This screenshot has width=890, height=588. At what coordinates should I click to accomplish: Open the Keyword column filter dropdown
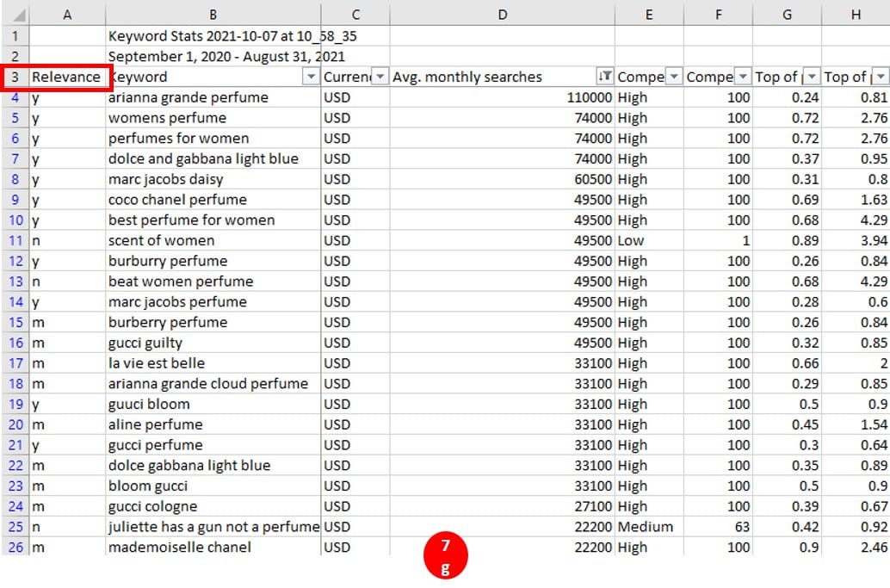click(311, 77)
